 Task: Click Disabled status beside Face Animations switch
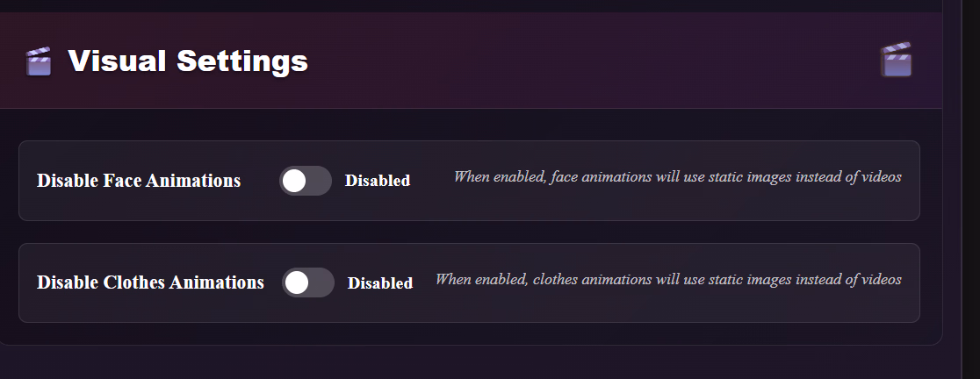pyautogui.click(x=377, y=181)
